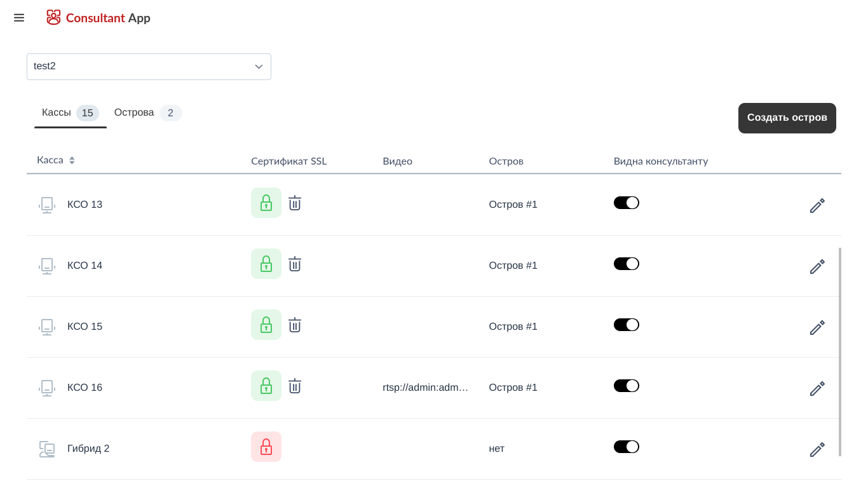Select the КСО 14 row name
The width and height of the screenshot is (868, 488).
tap(85, 266)
